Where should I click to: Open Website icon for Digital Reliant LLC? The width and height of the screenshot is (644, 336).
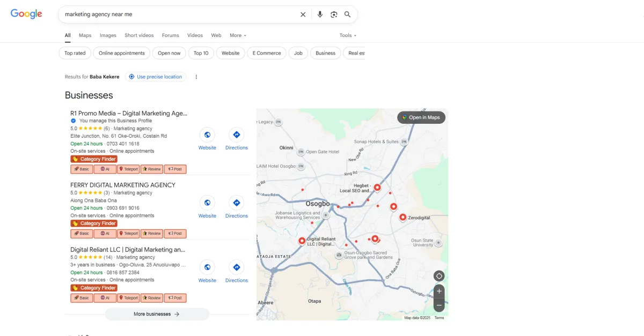tap(207, 267)
